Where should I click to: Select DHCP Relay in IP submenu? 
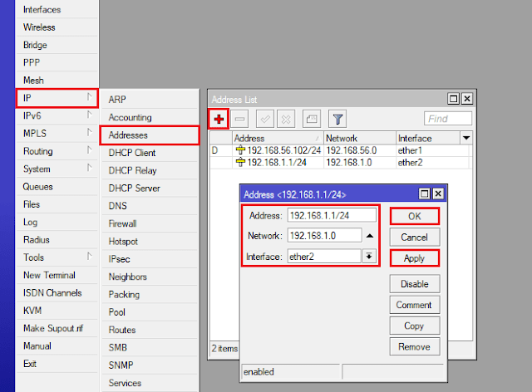[x=150, y=170]
